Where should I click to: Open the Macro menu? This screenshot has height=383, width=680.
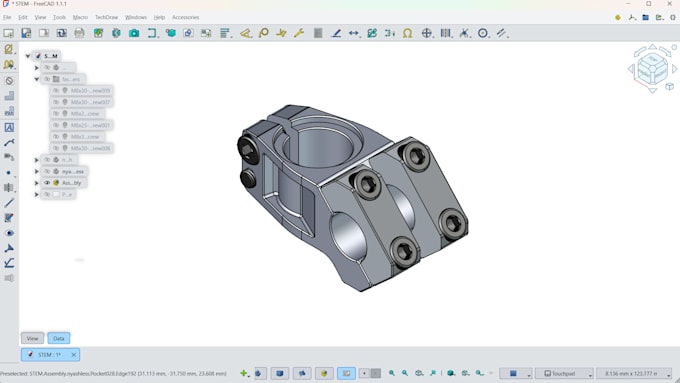(80, 17)
